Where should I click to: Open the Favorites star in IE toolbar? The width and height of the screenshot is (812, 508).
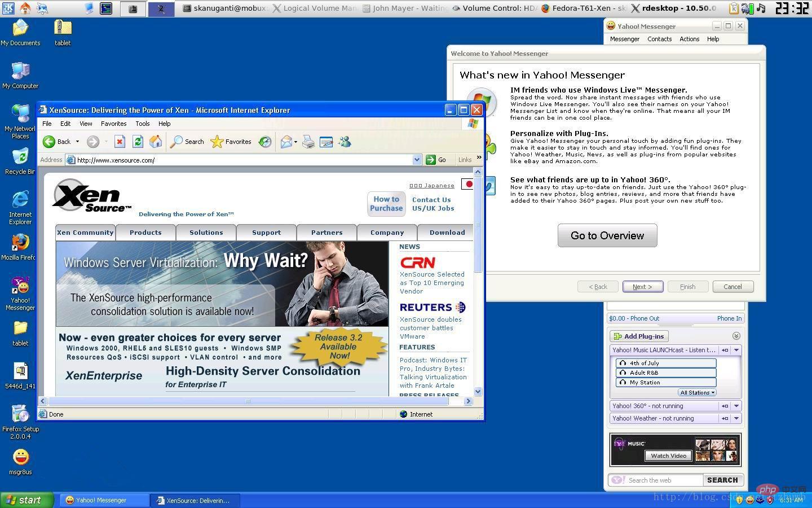point(231,142)
